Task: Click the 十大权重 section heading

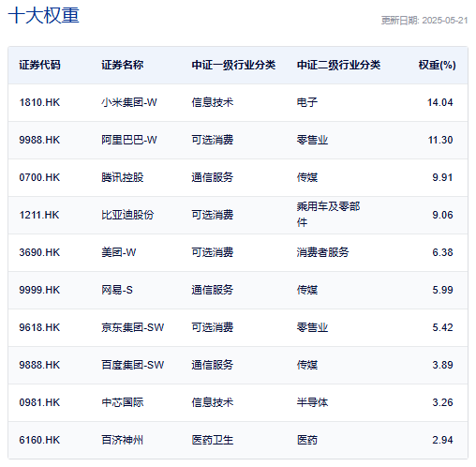Action: (x=44, y=15)
